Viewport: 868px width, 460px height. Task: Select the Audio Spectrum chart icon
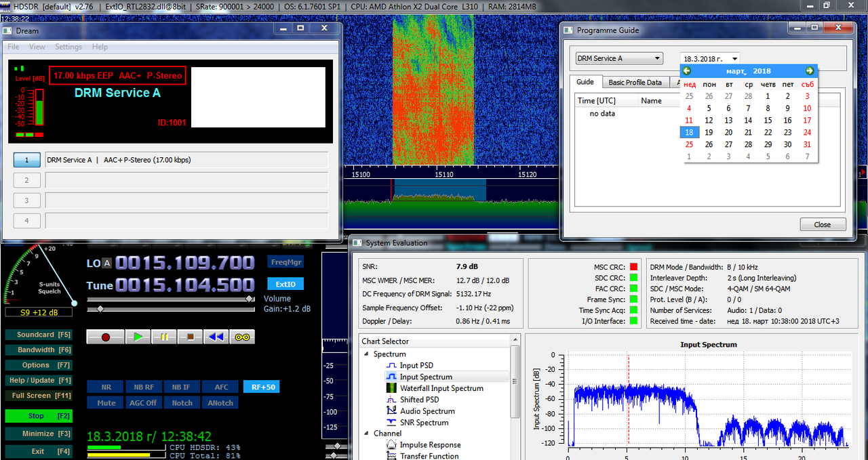click(391, 411)
